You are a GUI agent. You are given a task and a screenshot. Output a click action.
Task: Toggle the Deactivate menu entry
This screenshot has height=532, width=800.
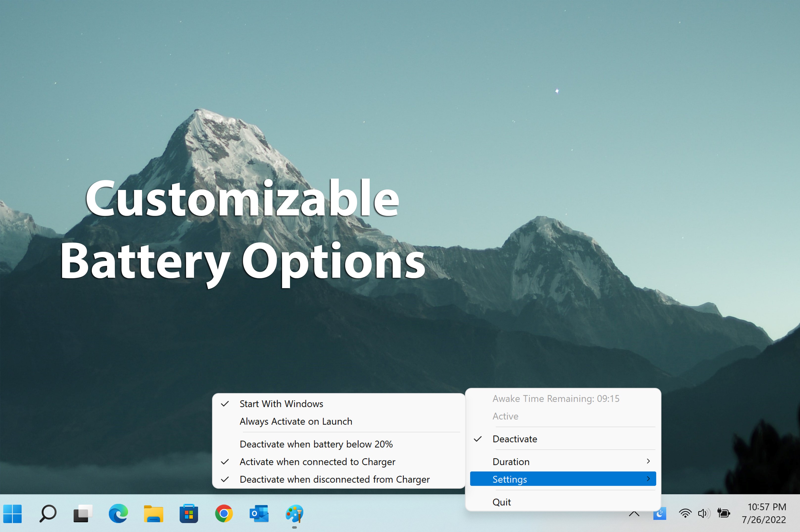563,439
